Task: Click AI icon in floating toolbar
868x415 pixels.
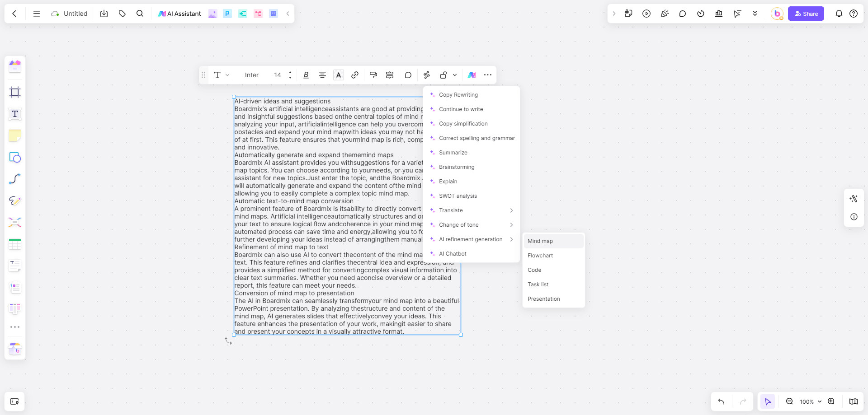Action: (x=472, y=75)
